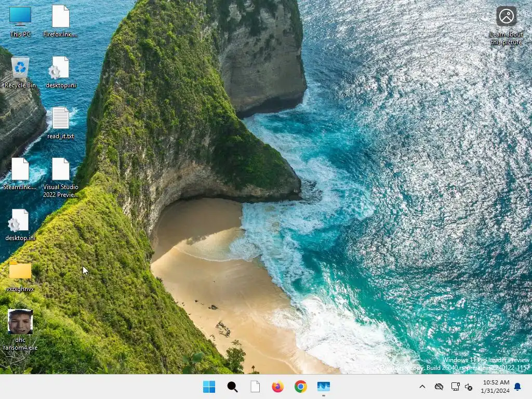Click the OneDrive cloud tray icon

point(438,387)
